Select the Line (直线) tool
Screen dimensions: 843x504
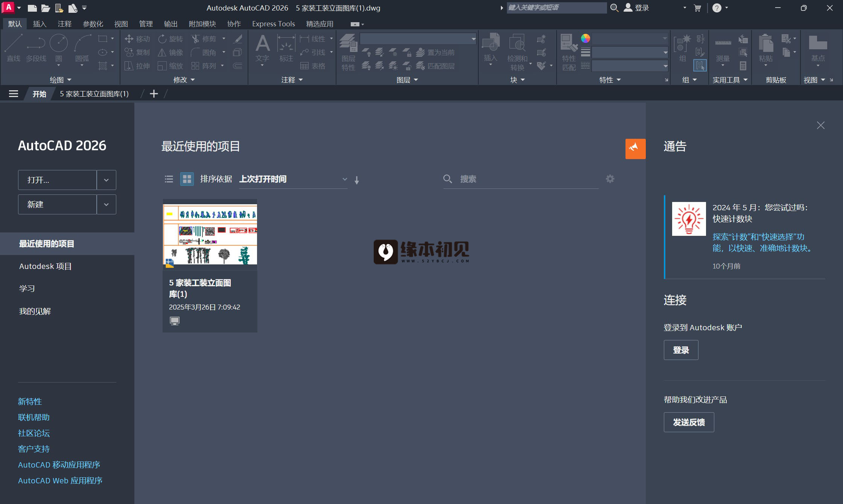pyautogui.click(x=14, y=48)
